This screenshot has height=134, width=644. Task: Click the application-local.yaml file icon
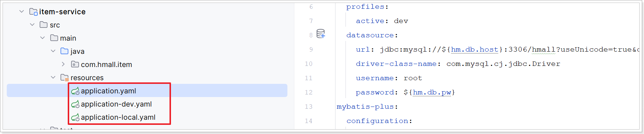(75, 118)
